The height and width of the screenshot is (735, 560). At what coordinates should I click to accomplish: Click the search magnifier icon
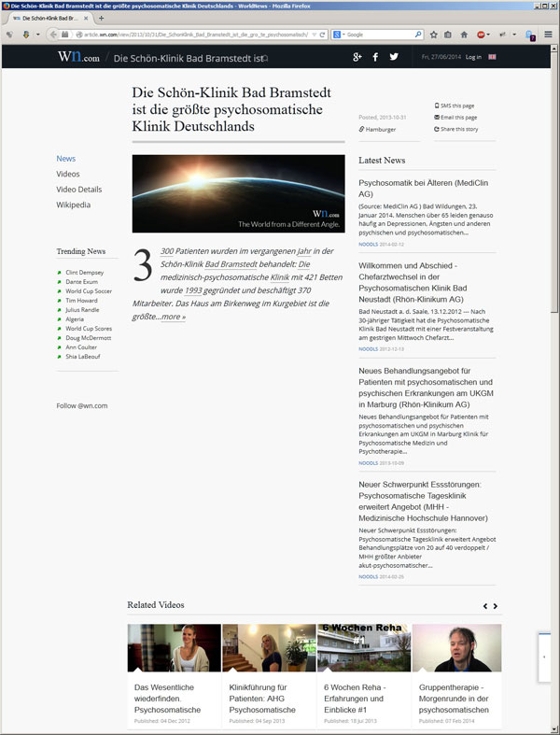(418, 35)
